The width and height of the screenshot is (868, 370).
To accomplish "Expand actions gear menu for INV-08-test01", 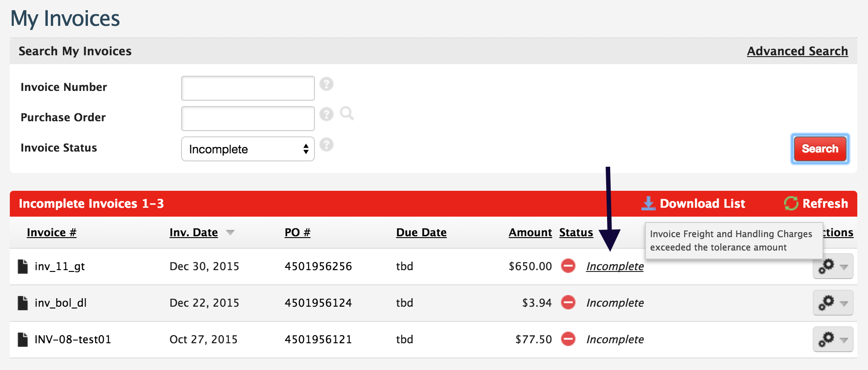I will pyautogui.click(x=832, y=340).
